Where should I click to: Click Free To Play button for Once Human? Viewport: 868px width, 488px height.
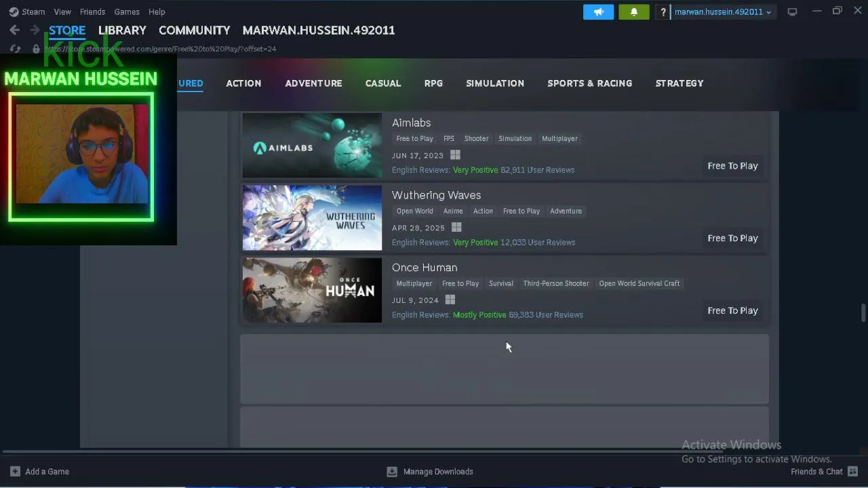click(x=732, y=310)
